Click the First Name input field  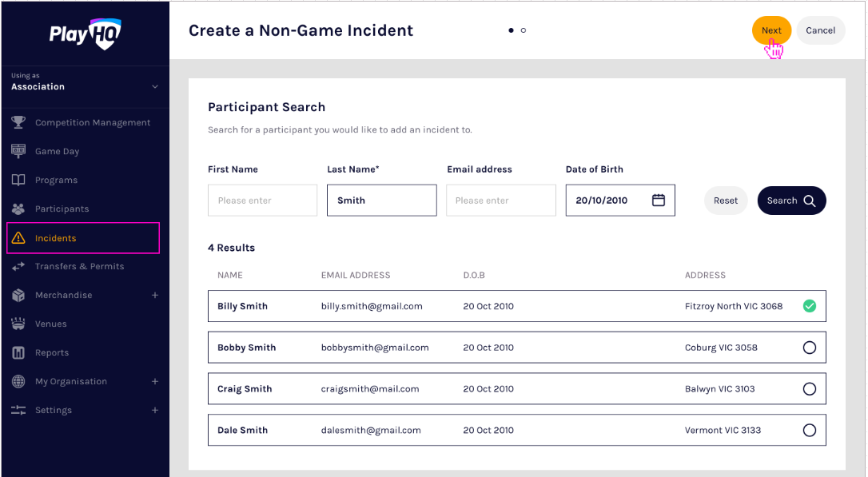[262, 201]
